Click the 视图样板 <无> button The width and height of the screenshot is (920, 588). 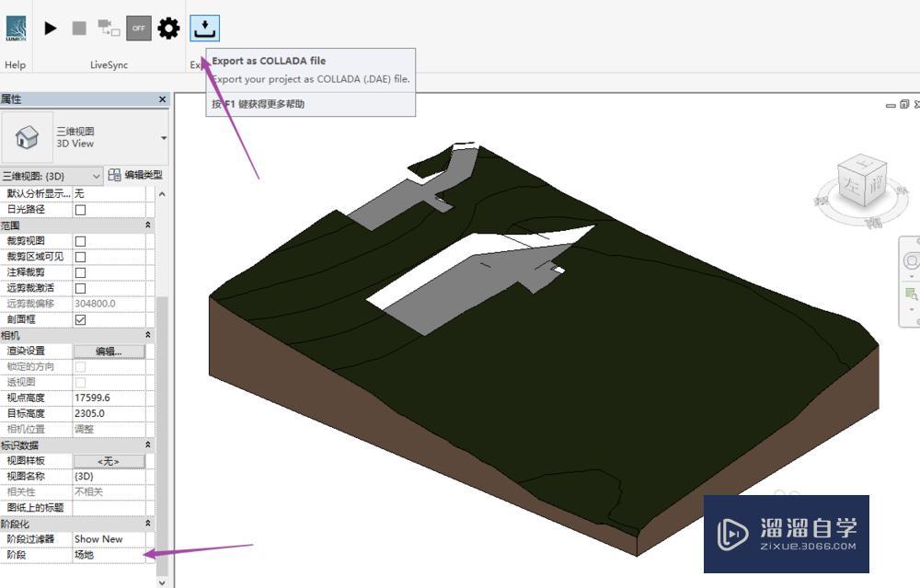pyautogui.click(x=109, y=461)
